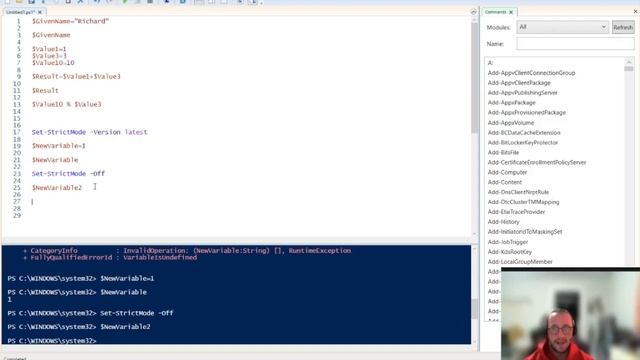Click the $Result=$Value1+$Value3 line
This screenshot has width=640, height=360.
pos(76,76)
